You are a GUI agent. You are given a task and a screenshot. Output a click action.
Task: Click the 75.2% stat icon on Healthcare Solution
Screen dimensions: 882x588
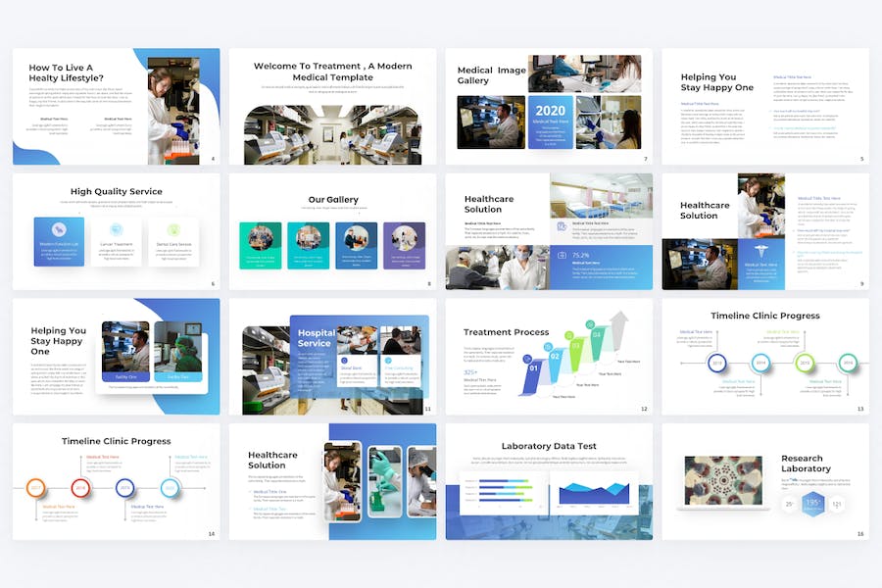click(561, 256)
